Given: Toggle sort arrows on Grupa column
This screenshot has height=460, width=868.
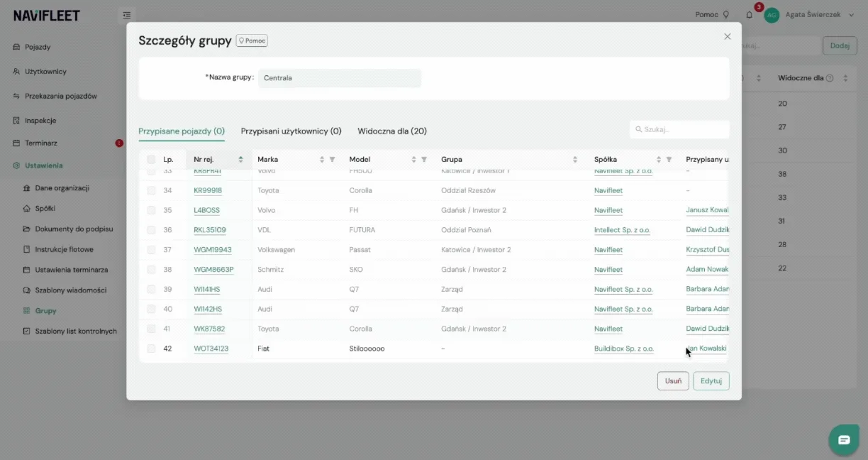Looking at the screenshot, I should pyautogui.click(x=575, y=160).
